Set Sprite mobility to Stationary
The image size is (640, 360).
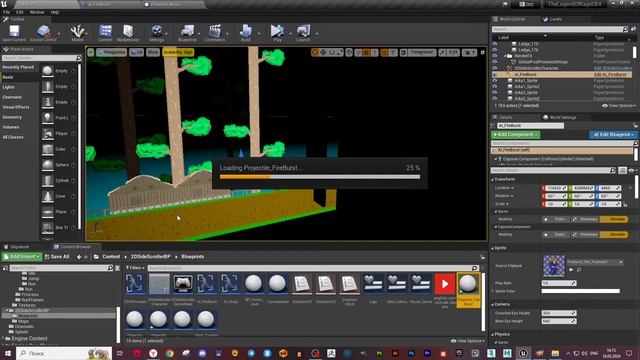pyautogui.click(x=585, y=219)
